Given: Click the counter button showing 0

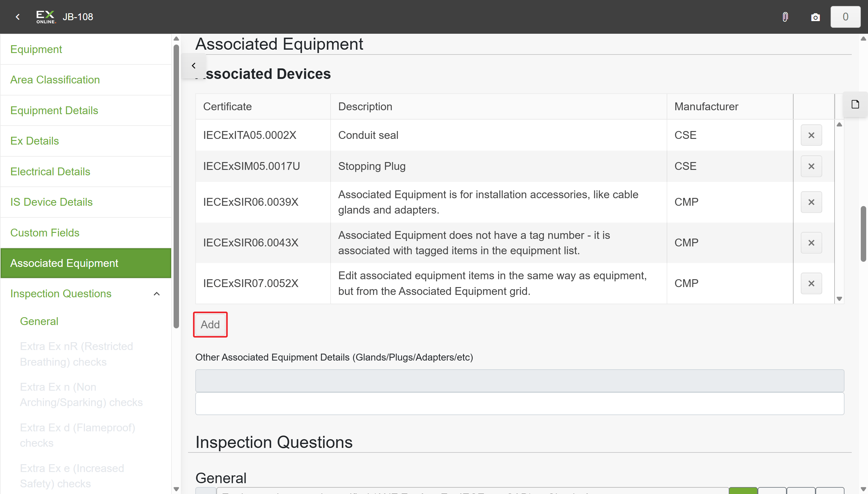Looking at the screenshot, I should pyautogui.click(x=845, y=17).
